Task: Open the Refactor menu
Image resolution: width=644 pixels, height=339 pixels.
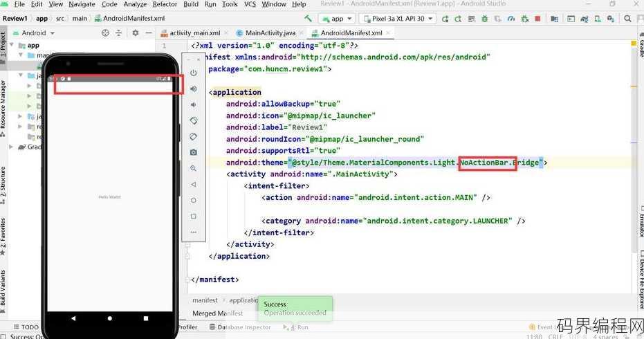Action: (x=165, y=4)
